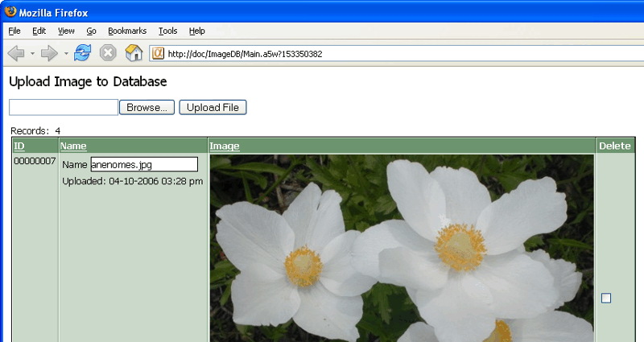
Task: Click the Browse... button
Action: (147, 108)
